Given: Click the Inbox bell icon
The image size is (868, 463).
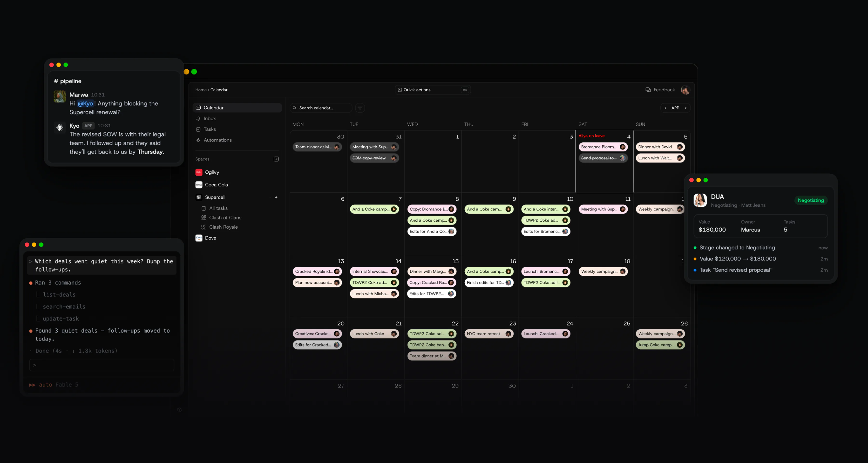Looking at the screenshot, I should tap(198, 118).
